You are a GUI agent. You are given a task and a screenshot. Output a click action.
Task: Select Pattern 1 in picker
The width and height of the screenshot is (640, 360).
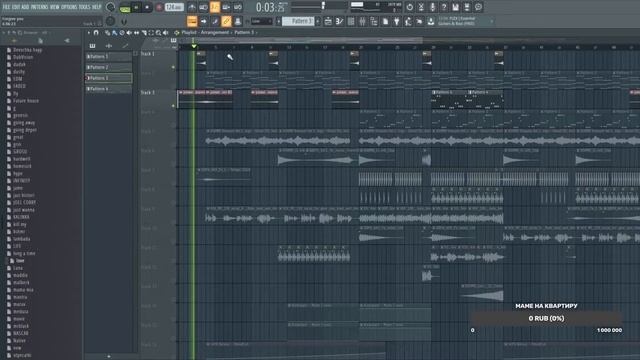point(109,57)
